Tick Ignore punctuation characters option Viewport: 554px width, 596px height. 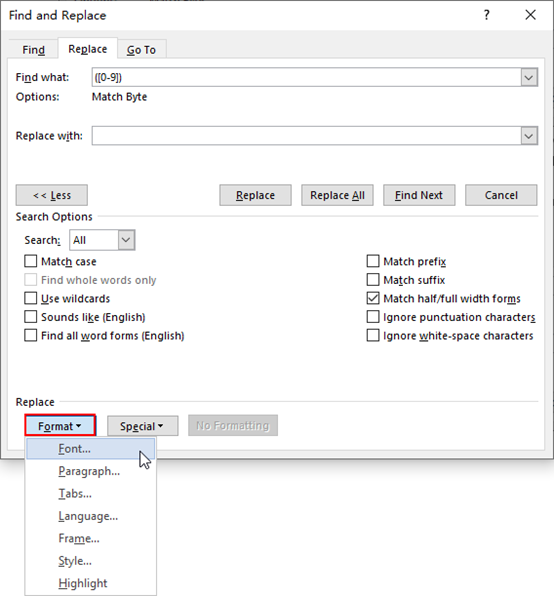click(x=373, y=317)
